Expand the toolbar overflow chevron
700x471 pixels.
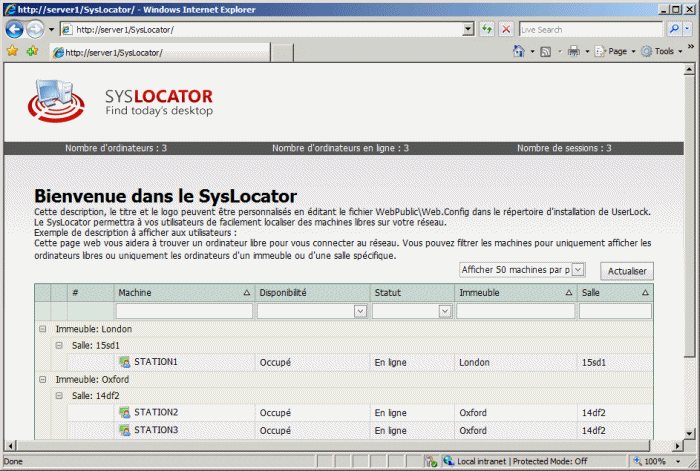click(x=691, y=46)
